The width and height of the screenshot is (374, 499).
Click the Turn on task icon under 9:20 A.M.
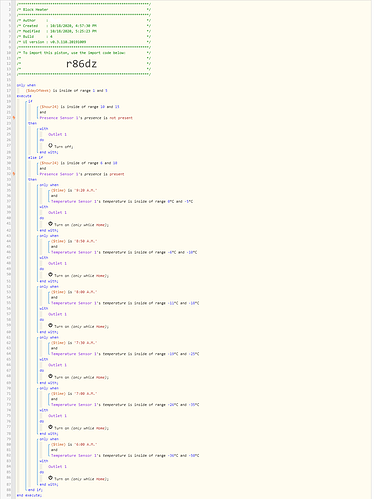(50, 224)
